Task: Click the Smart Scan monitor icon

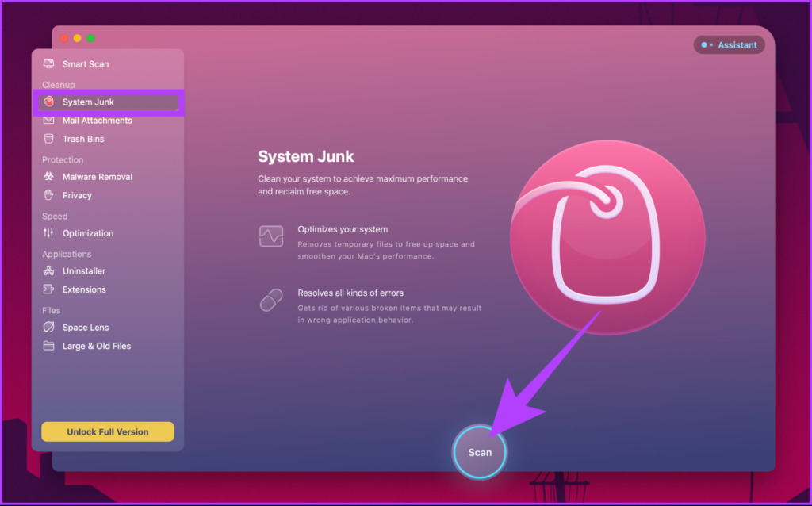Action: 48,63
